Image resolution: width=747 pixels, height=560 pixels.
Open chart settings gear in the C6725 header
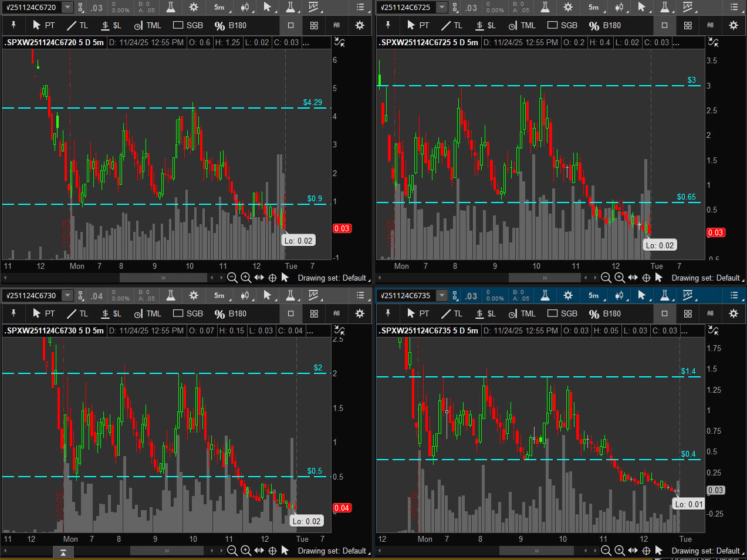click(x=567, y=7)
